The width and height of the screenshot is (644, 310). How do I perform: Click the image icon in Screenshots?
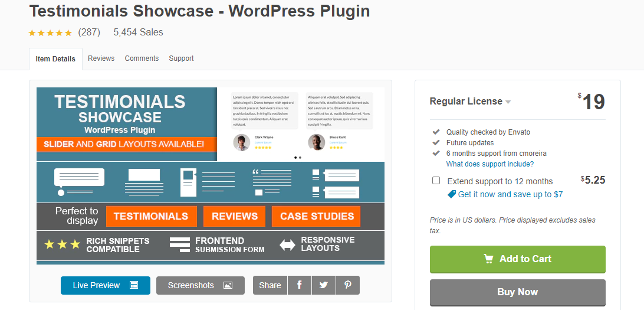pyautogui.click(x=228, y=285)
